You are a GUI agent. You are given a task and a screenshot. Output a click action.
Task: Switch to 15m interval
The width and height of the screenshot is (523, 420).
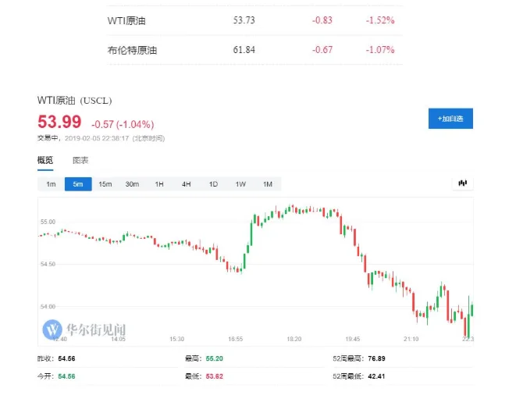point(105,184)
